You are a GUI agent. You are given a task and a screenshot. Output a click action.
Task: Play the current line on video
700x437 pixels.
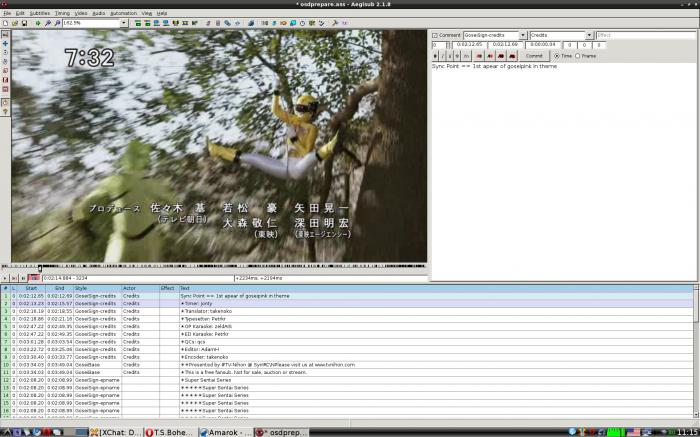click(x=14, y=278)
